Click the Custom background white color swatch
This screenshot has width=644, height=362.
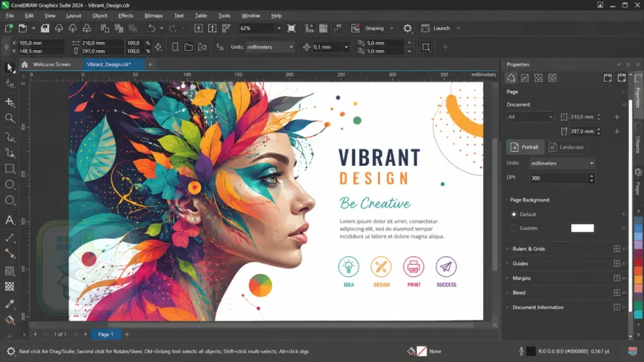pyautogui.click(x=582, y=228)
